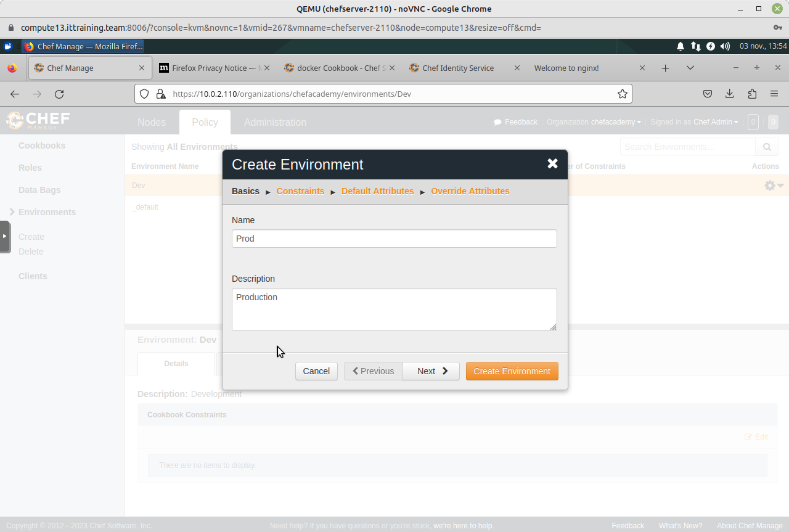Close the Create Environment dialog with X

[552, 163]
